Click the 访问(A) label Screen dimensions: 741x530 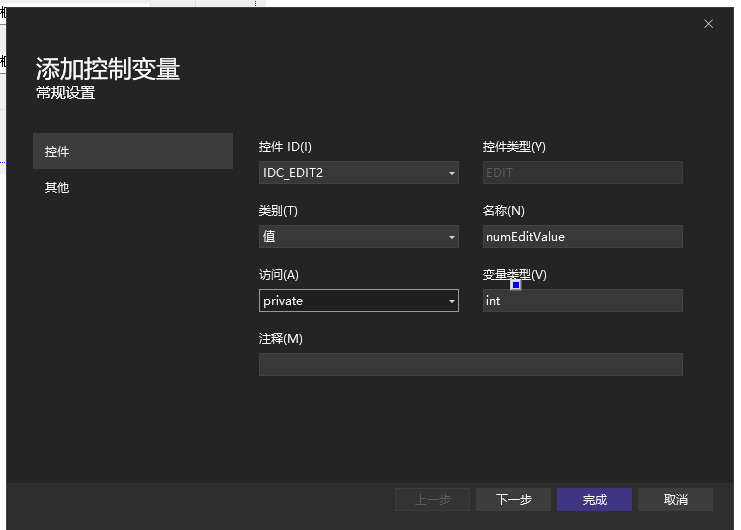click(x=278, y=275)
